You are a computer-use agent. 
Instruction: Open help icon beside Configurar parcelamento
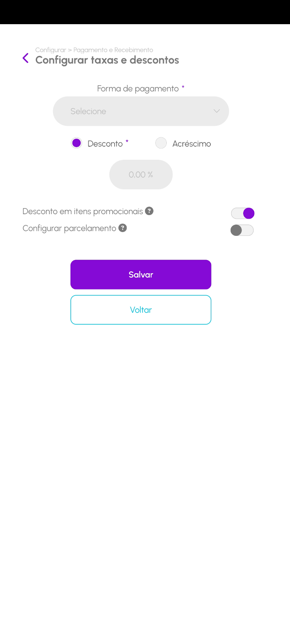[x=123, y=228]
